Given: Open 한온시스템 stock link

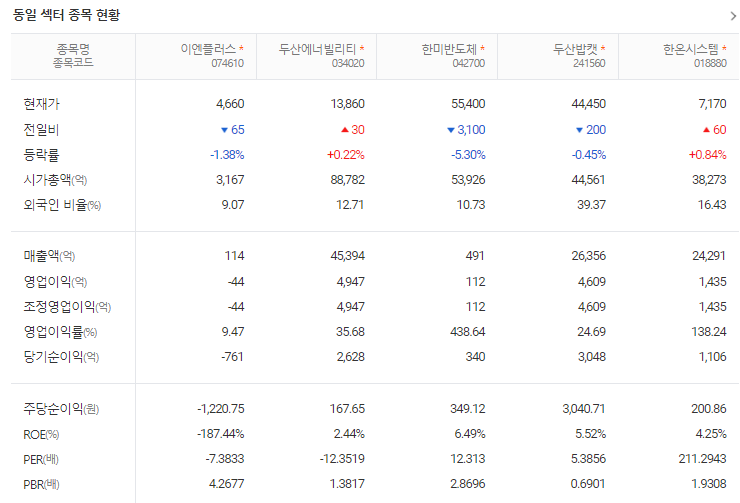Looking at the screenshot, I should [690, 49].
